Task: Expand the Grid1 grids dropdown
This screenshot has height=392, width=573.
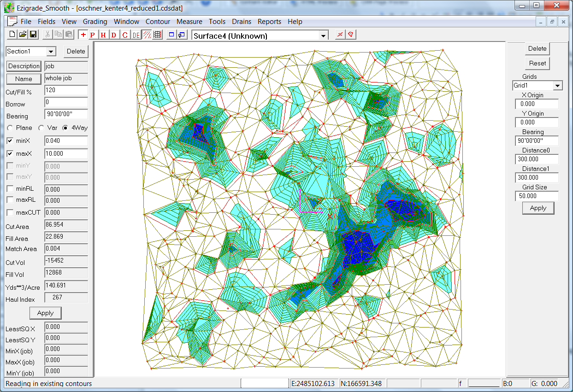Action: click(x=558, y=86)
